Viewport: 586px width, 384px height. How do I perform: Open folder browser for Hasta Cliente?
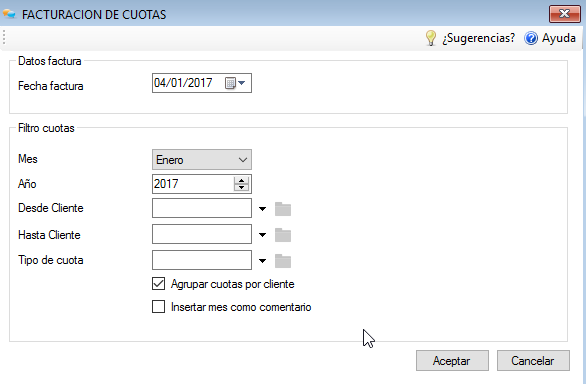(x=283, y=235)
